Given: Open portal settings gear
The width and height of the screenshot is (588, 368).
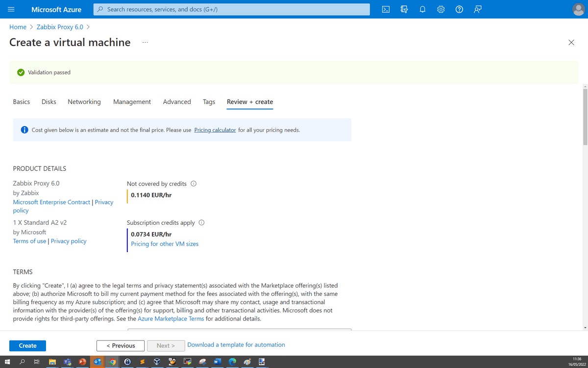Looking at the screenshot, I should point(441,9).
